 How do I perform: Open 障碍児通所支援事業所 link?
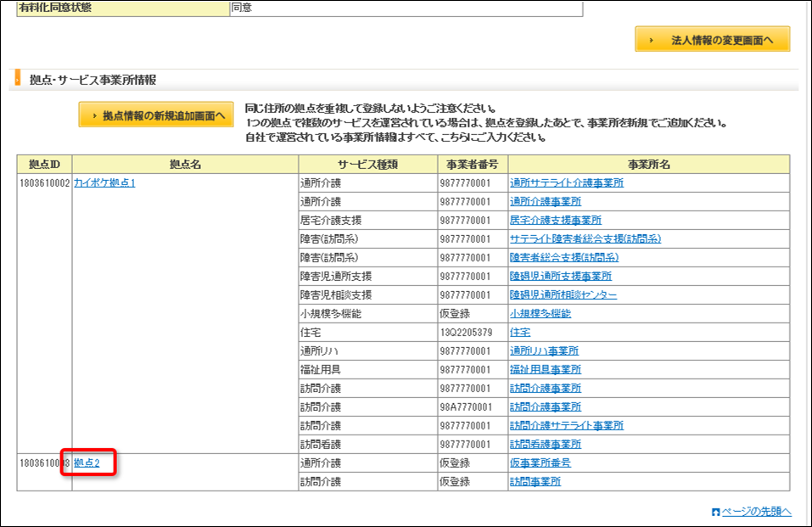point(560,276)
